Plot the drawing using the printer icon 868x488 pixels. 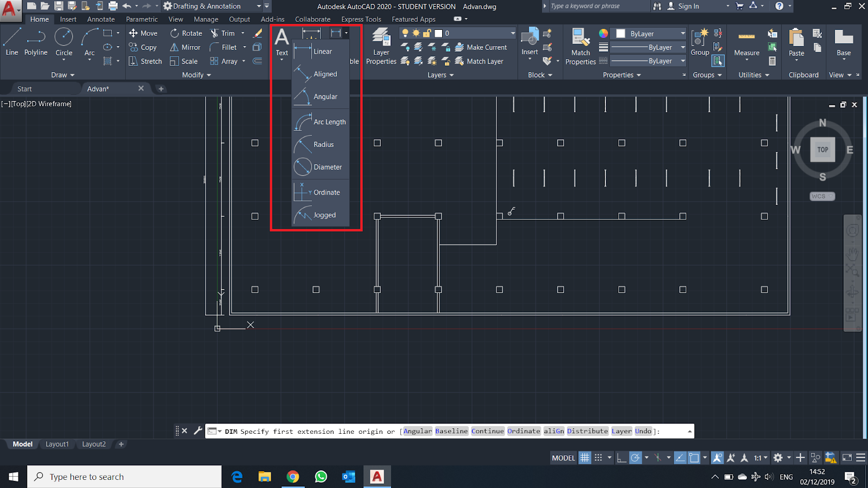[113, 6]
